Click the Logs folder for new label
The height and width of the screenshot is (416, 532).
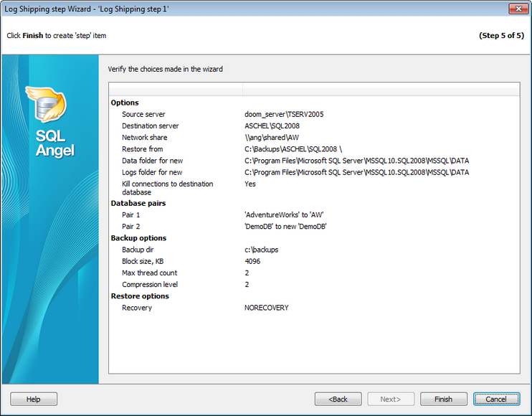[x=152, y=172]
